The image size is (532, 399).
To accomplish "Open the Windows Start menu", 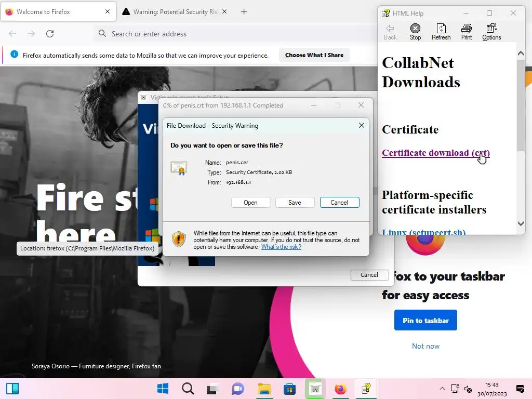I will pos(163,389).
